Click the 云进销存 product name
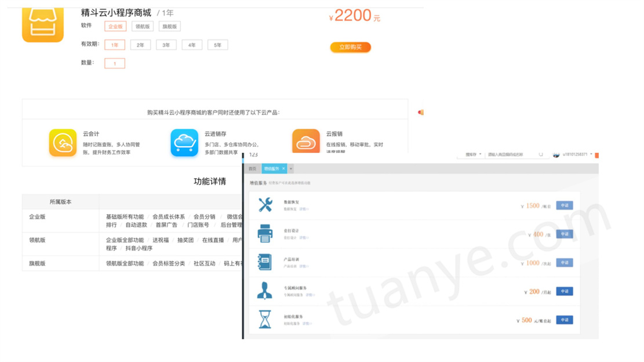644x362 pixels. pos(216,134)
